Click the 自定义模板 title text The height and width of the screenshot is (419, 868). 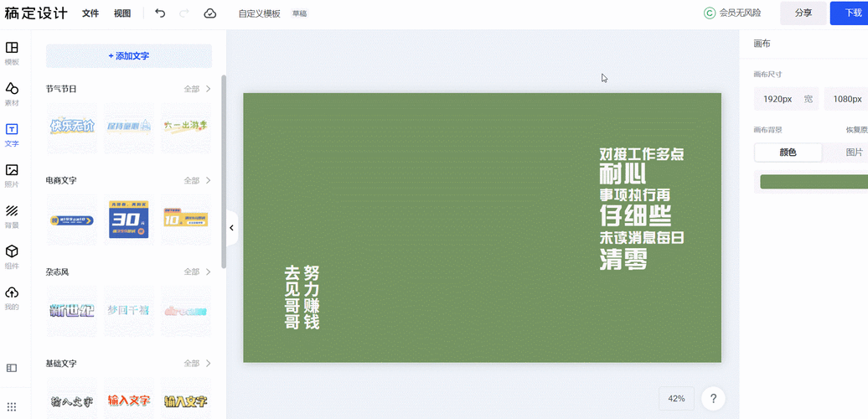(260, 14)
